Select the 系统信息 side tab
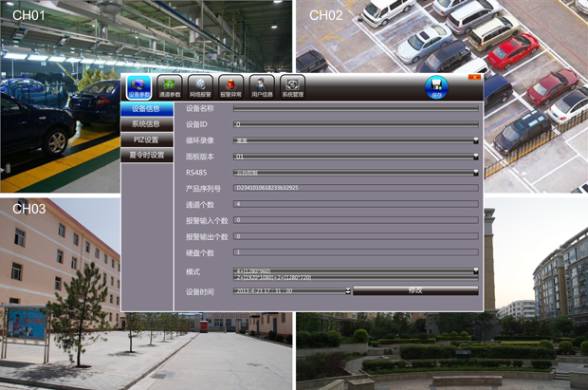Image resolution: width=588 pixels, height=390 pixels. (147, 124)
